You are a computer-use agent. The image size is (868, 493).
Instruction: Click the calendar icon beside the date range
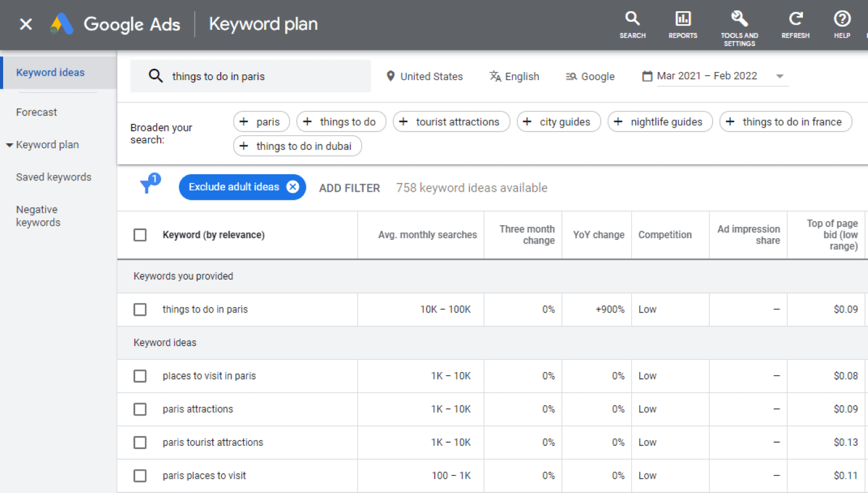(x=647, y=75)
